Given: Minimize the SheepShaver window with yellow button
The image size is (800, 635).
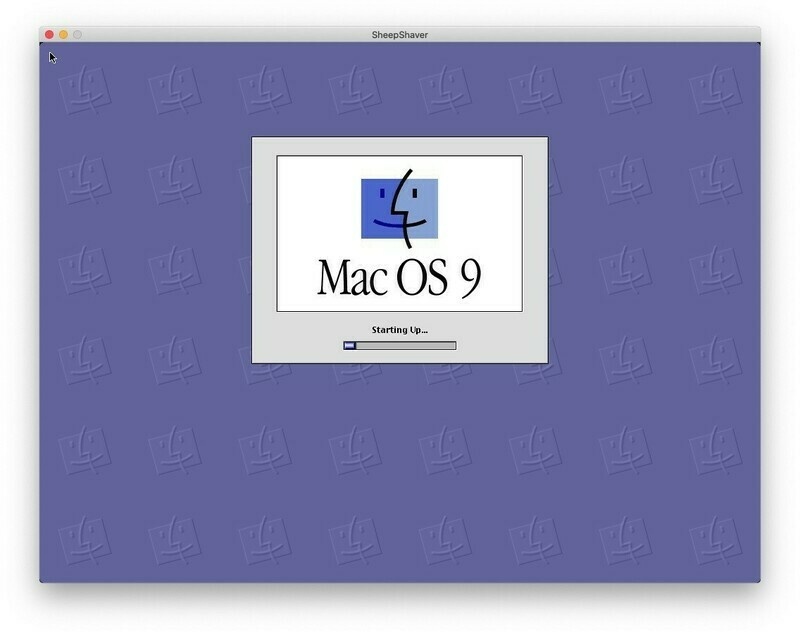Looking at the screenshot, I should pyautogui.click(x=63, y=35).
